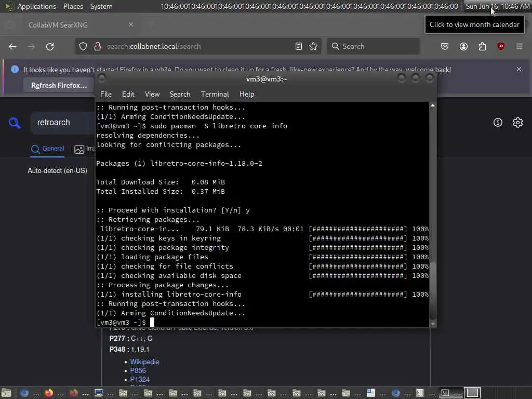Open the SearXNG about info icon
This screenshot has width=532, height=399.
tap(498, 123)
